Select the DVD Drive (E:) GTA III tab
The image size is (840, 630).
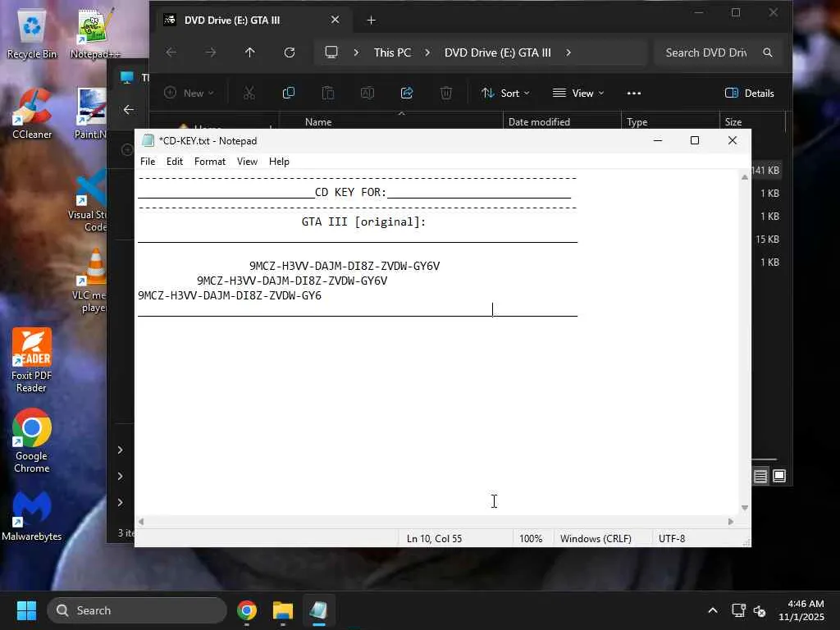(252, 21)
